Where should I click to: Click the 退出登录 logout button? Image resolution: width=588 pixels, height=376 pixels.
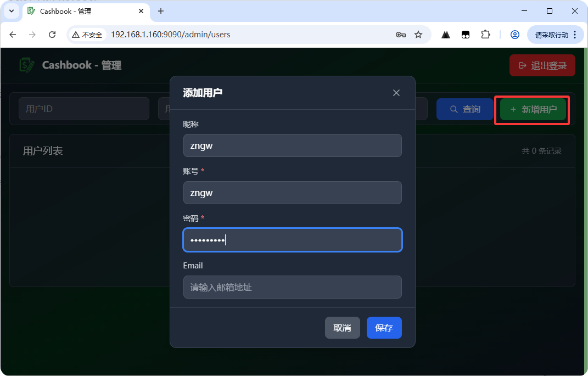pyautogui.click(x=542, y=65)
